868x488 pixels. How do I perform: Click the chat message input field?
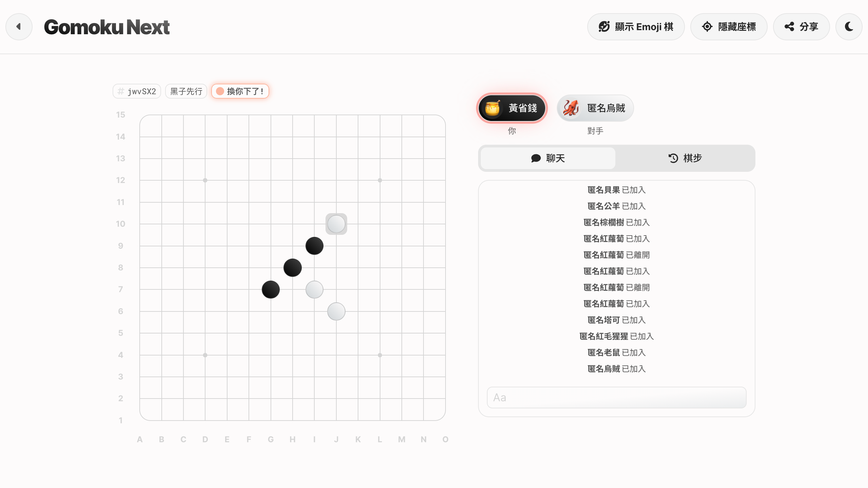click(616, 398)
